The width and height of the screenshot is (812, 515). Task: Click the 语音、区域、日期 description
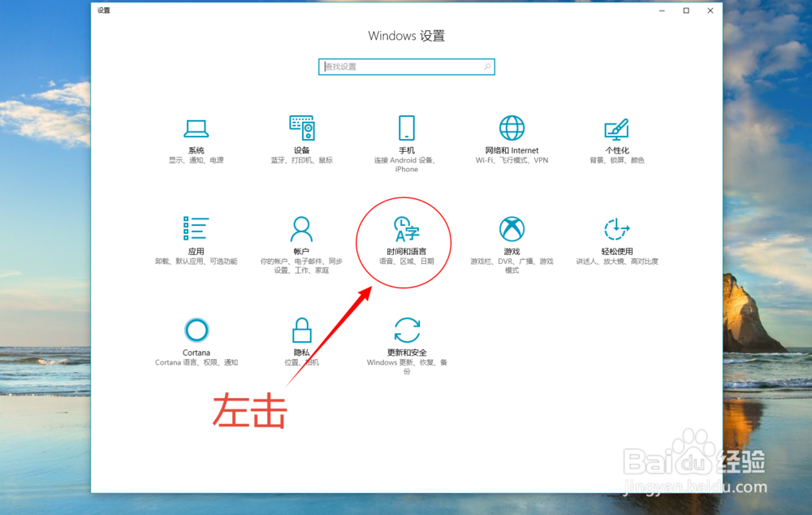click(x=407, y=261)
